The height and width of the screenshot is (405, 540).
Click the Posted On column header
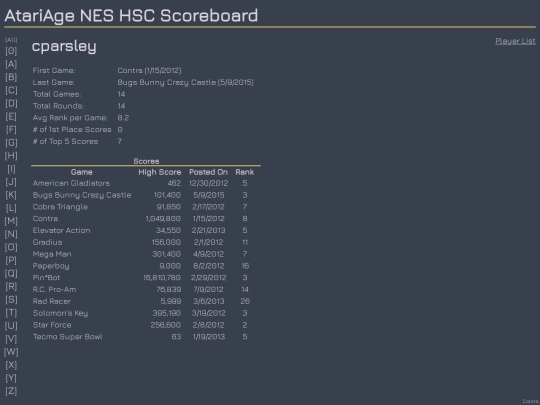coord(208,172)
